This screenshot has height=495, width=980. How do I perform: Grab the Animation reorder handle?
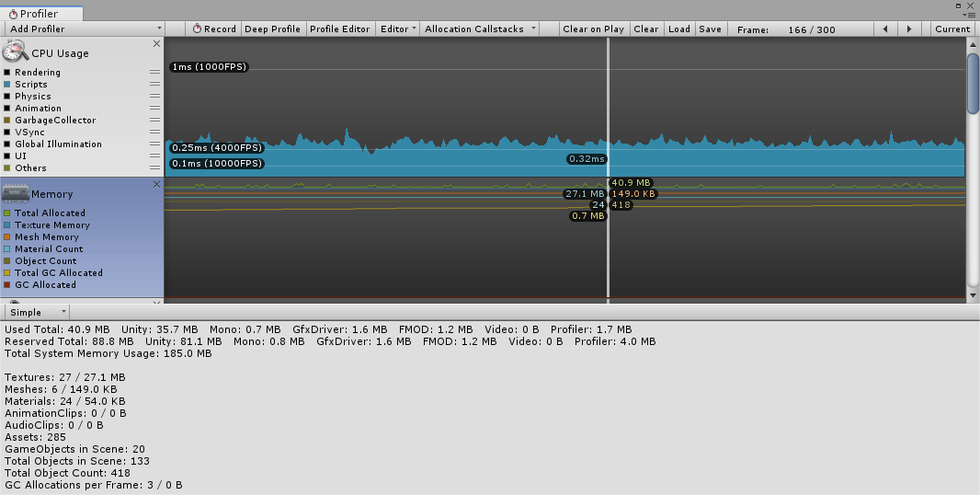pyautogui.click(x=155, y=109)
